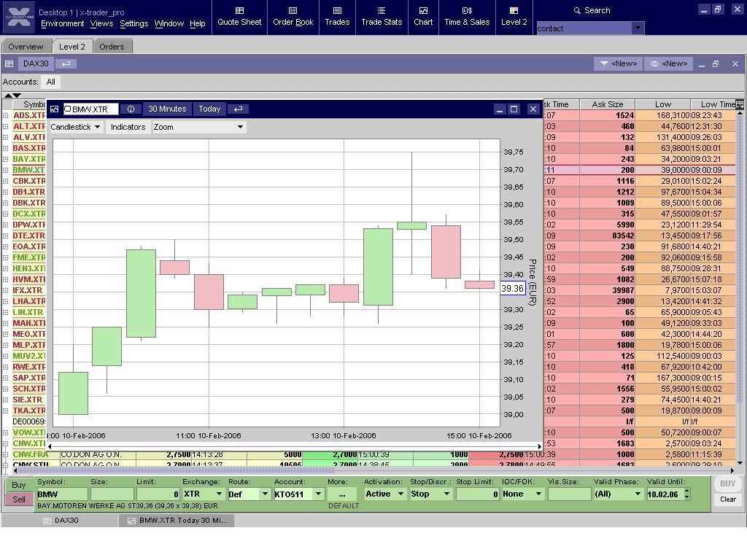
Task: Open the Candlestick chart type dropdown
Action: click(x=75, y=127)
